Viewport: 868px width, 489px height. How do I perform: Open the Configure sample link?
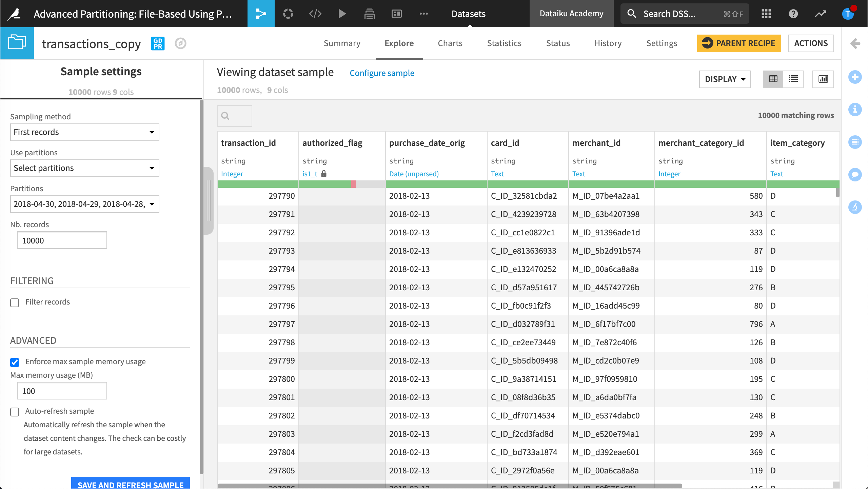click(x=382, y=73)
